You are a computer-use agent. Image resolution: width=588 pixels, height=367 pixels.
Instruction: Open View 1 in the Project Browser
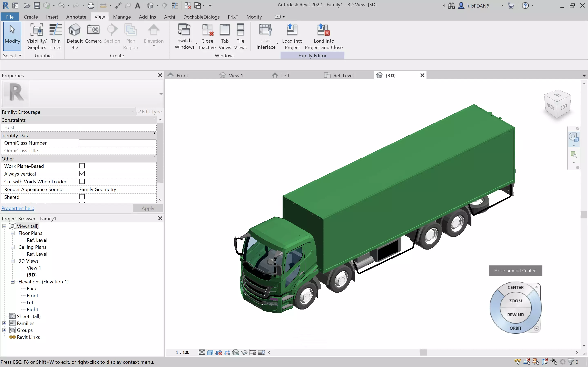34,268
